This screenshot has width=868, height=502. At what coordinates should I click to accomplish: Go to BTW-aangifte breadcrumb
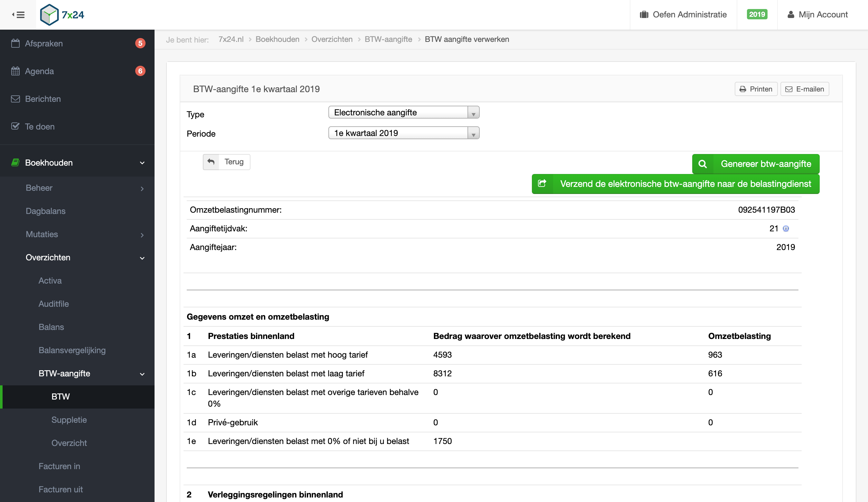(388, 39)
